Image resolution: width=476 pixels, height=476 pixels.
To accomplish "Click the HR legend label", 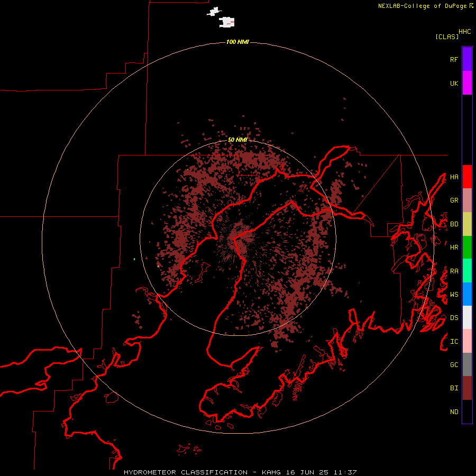I will [x=454, y=248].
